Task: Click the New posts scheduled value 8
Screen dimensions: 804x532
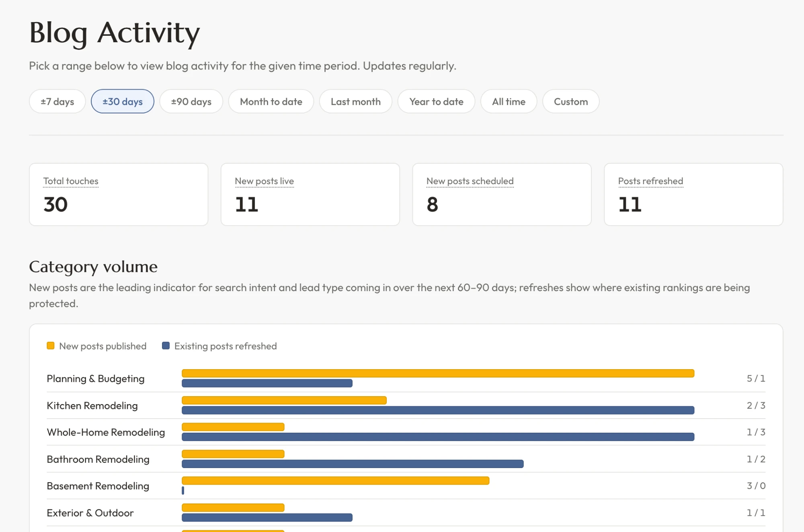Action: point(432,204)
